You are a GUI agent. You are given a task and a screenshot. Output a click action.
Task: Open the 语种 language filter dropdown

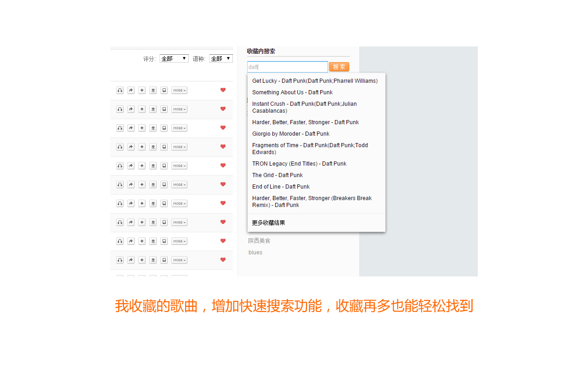[221, 58]
